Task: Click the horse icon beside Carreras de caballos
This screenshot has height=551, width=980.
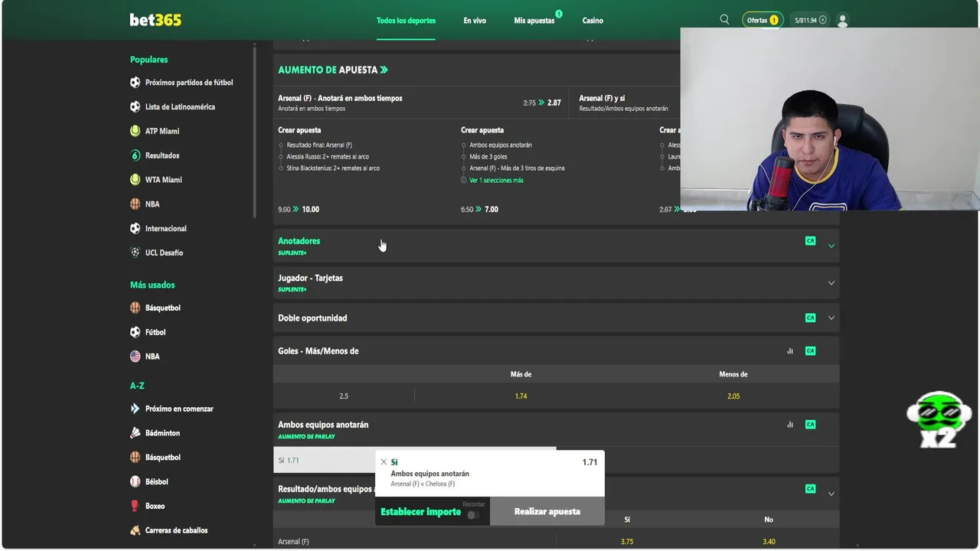Action: pos(136,530)
